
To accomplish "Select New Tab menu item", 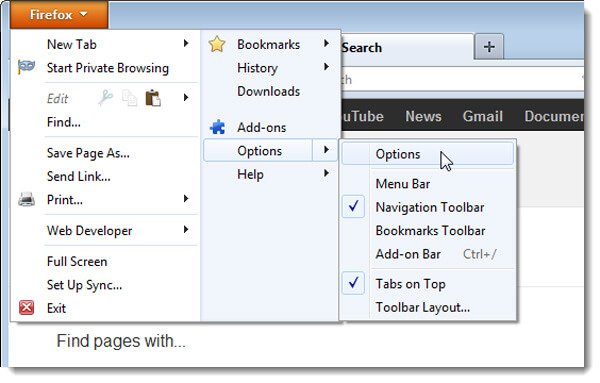I will click(x=72, y=44).
